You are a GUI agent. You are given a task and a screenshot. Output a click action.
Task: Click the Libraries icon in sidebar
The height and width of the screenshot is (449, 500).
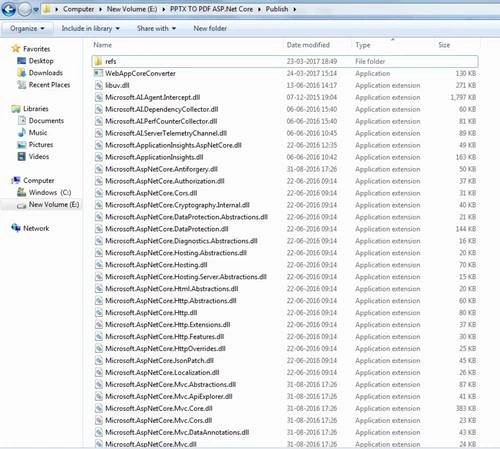point(16,109)
